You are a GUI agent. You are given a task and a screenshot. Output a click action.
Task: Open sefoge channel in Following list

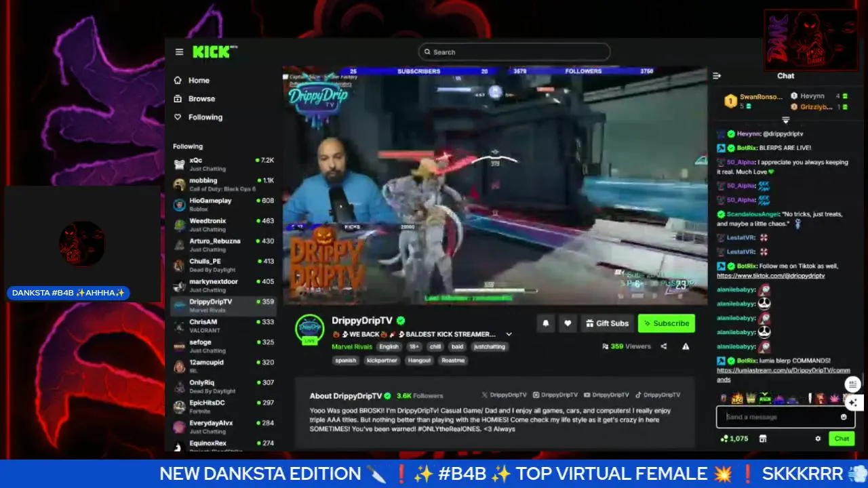tap(223, 346)
